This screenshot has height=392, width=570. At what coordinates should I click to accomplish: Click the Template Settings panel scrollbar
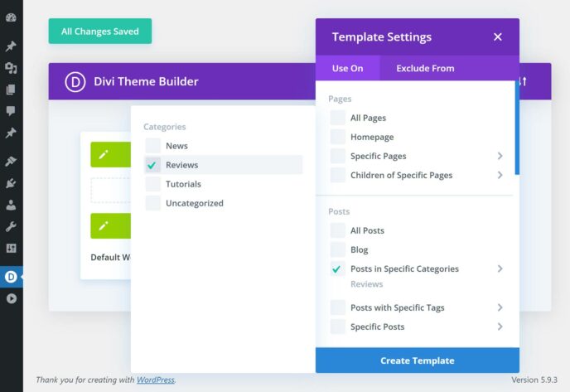517,128
